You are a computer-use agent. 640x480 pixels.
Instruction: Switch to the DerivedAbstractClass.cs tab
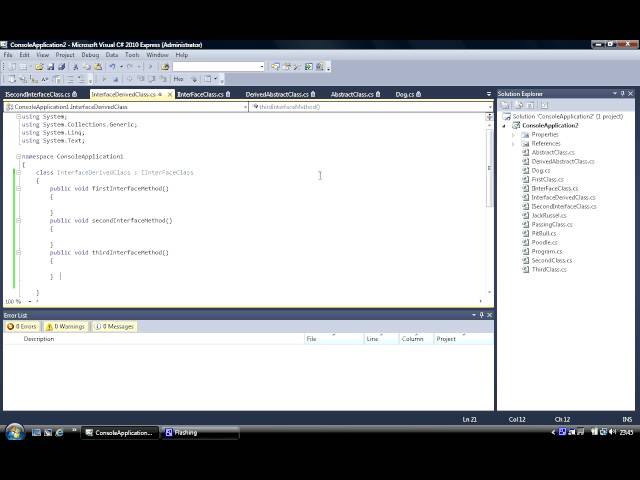pos(277,94)
